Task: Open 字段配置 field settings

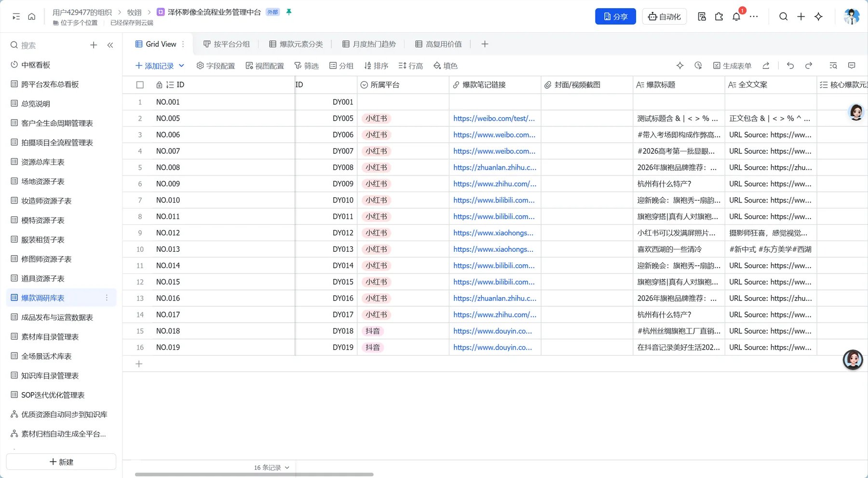Action: (x=216, y=66)
